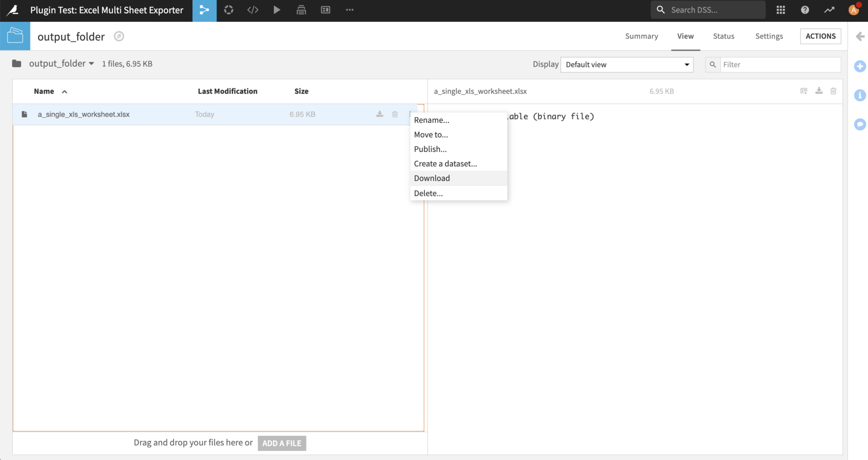This screenshot has height=460, width=868.
Task: Expand the output_folder breadcrumb dropdown
Action: click(92, 63)
